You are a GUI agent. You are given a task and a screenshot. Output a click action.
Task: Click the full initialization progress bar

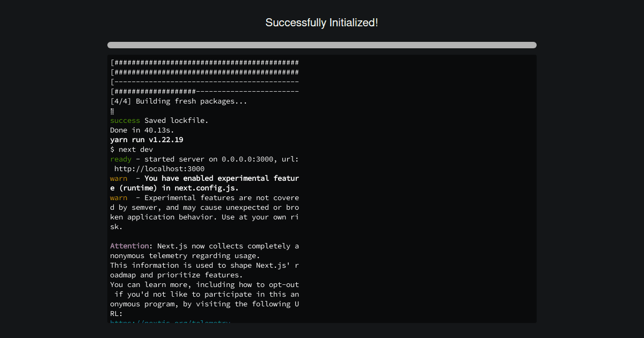[322, 45]
